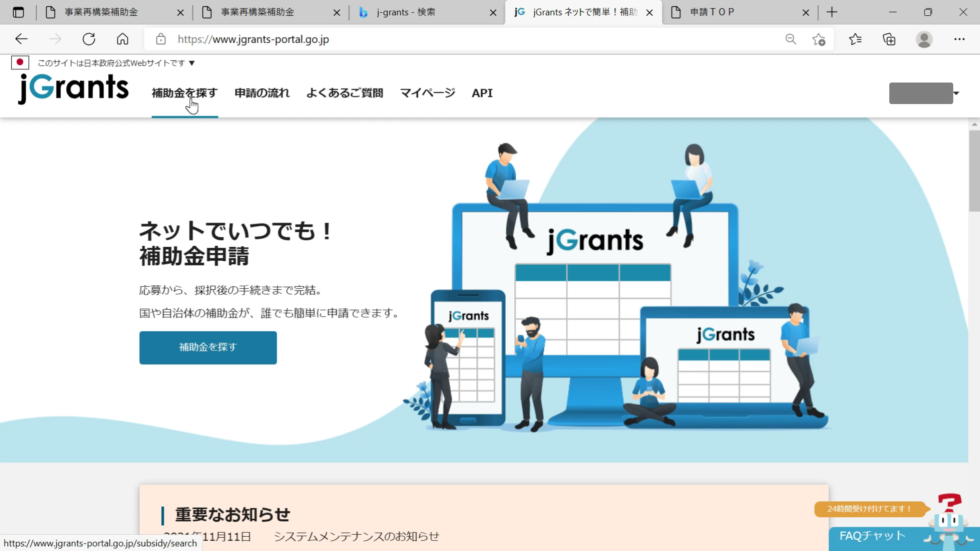Click the 重要なお知らせ heading
The image size is (980, 551).
click(232, 515)
